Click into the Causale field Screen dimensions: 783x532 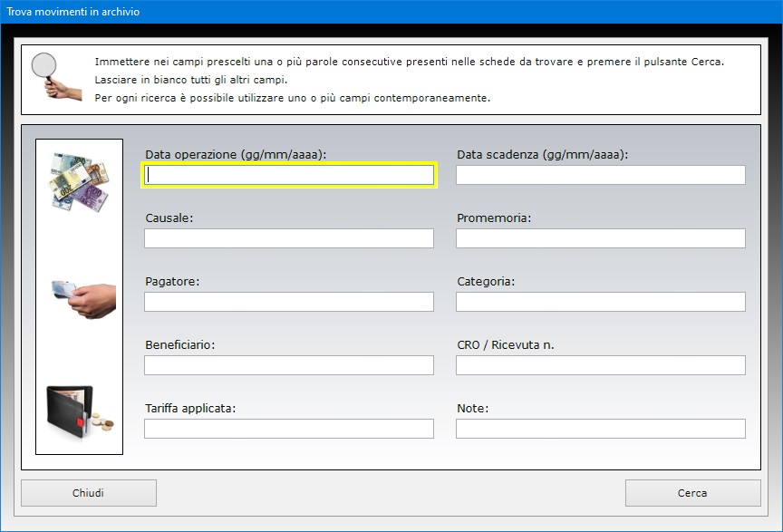click(x=289, y=238)
